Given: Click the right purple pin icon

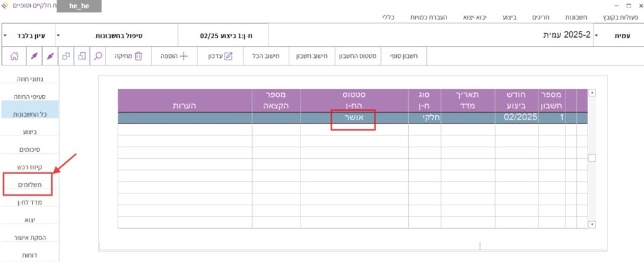Looking at the screenshot, I should pos(51,56).
